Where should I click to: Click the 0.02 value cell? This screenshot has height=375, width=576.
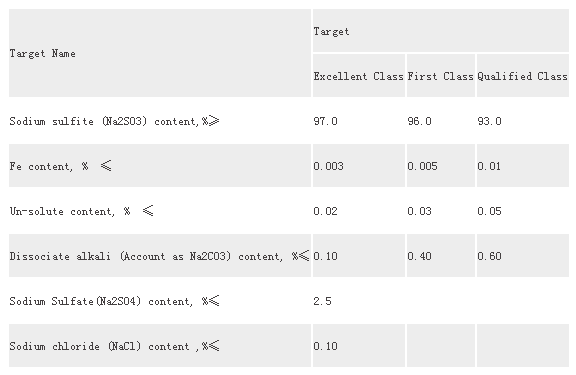pyautogui.click(x=359, y=211)
